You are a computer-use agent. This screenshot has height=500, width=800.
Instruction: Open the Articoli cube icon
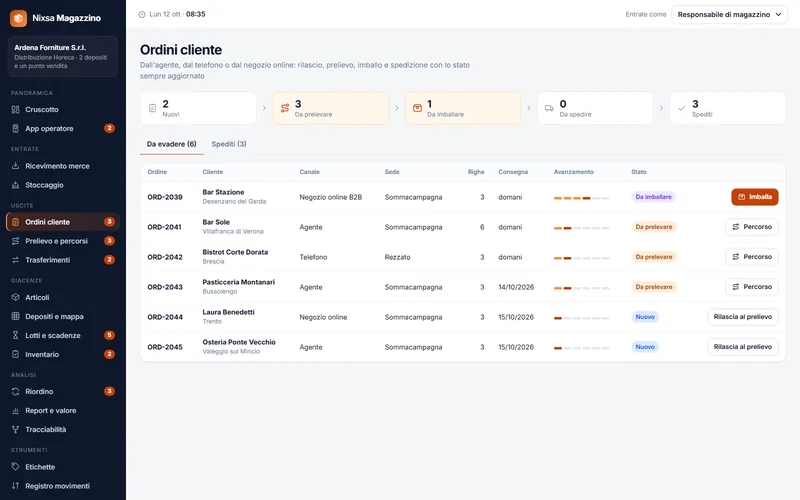[15, 297]
